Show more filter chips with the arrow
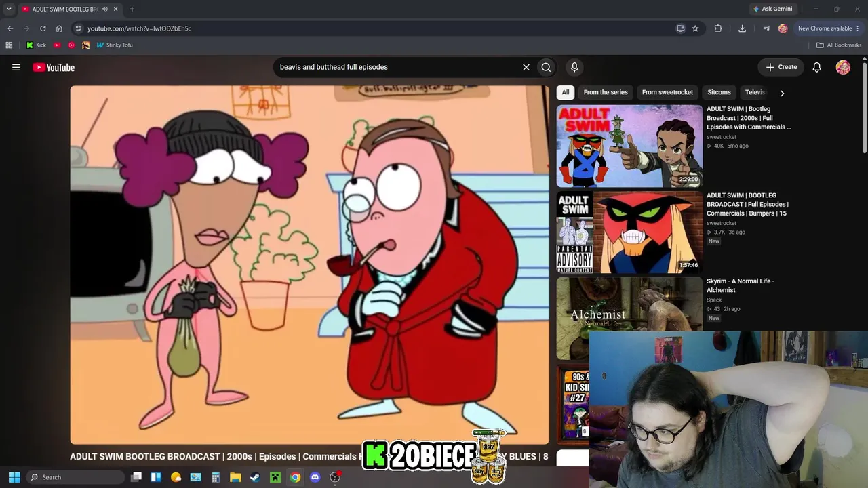This screenshot has height=488, width=868. 782,93
